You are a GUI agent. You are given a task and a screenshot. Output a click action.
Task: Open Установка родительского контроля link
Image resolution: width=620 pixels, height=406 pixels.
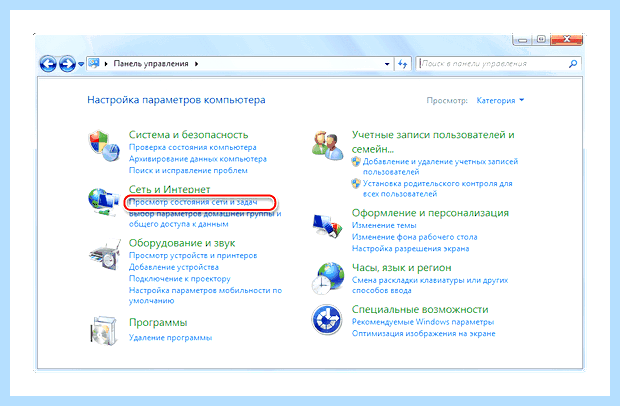(438, 189)
